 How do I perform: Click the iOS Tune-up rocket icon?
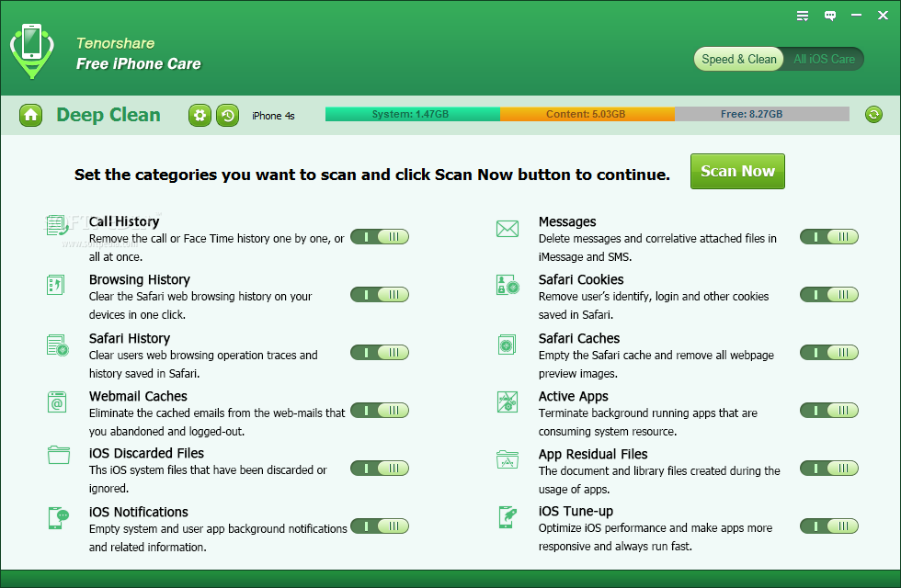pyautogui.click(x=508, y=516)
